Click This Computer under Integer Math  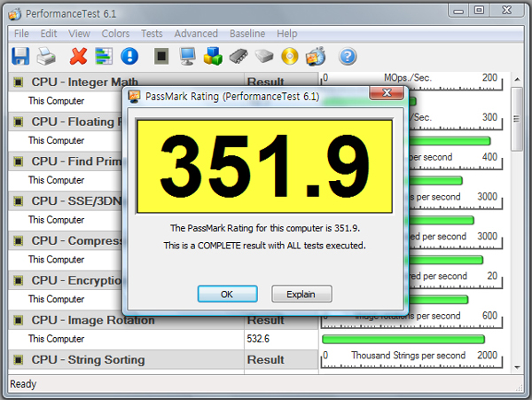(x=57, y=101)
